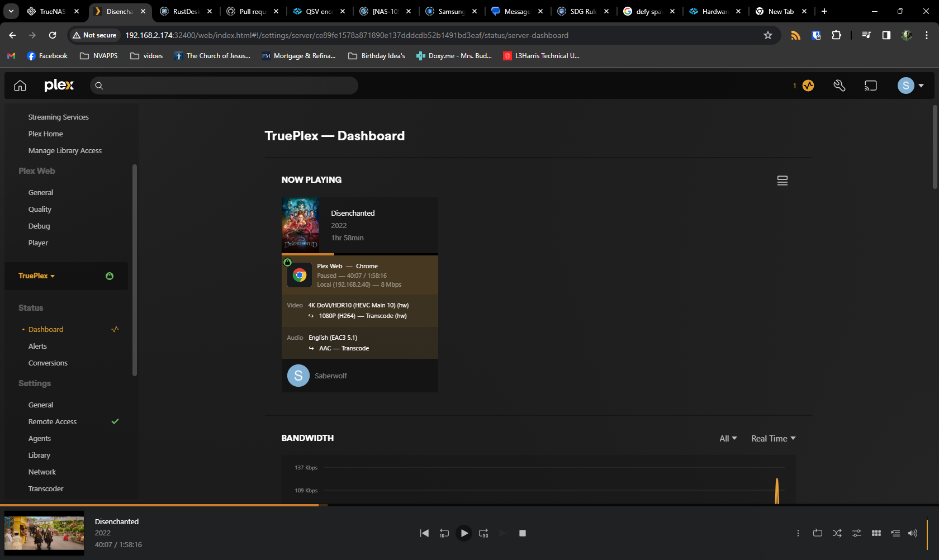Open Conversions in the sidebar

click(48, 363)
